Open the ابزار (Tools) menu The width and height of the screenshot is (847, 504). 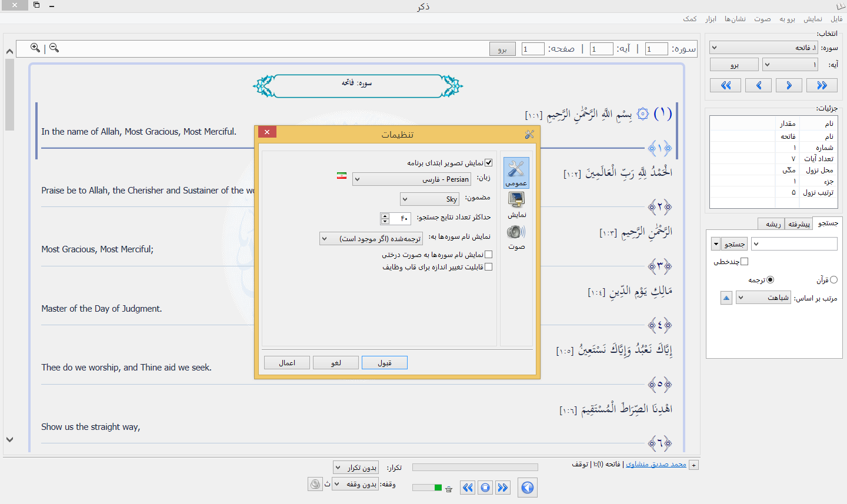(711, 19)
